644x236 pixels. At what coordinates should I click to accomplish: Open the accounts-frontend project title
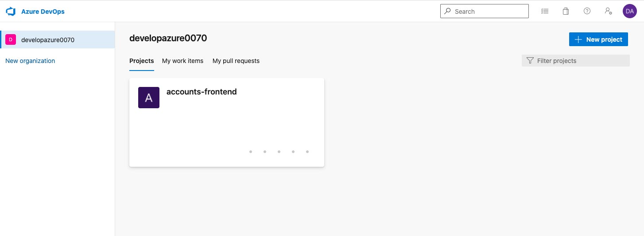click(202, 92)
